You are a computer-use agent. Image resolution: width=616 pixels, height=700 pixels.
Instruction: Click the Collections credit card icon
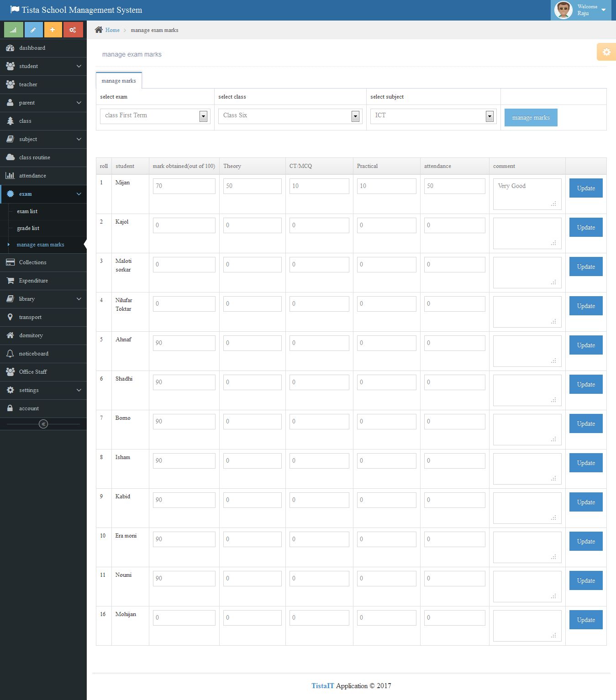point(10,262)
